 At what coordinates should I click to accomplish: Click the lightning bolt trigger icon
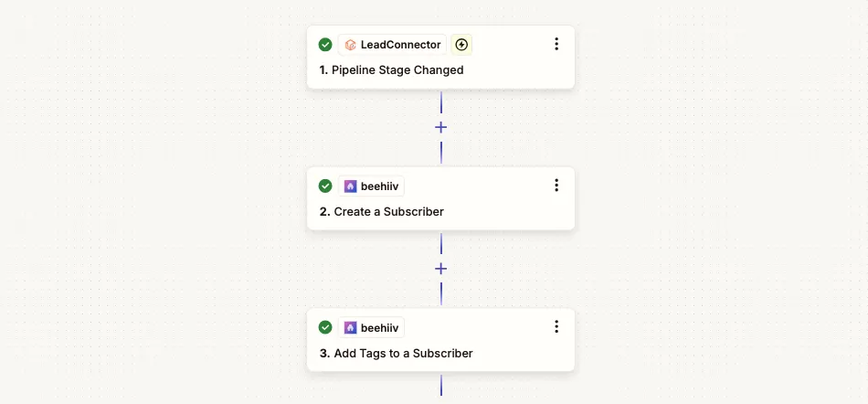[461, 45]
